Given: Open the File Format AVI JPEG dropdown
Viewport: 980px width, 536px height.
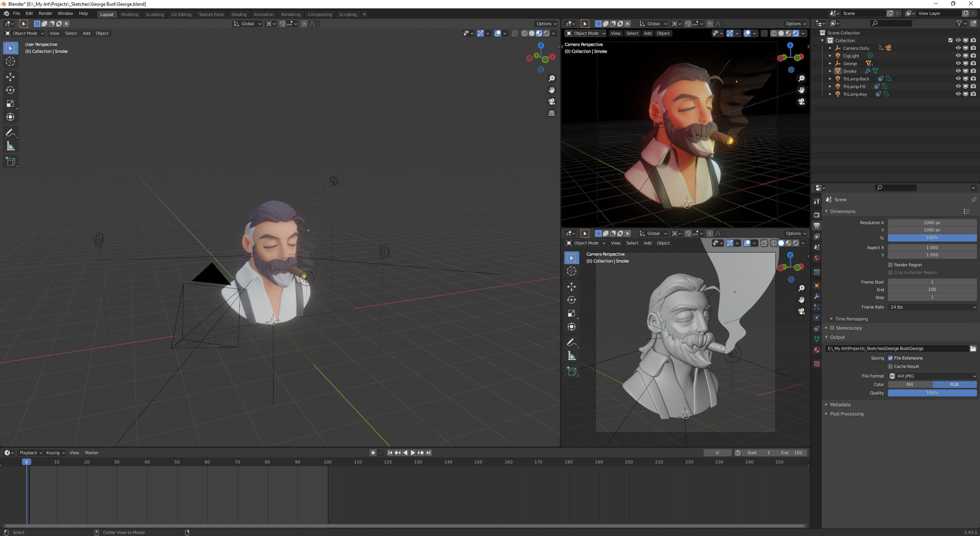Looking at the screenshot, I should [x=932, y=376].
